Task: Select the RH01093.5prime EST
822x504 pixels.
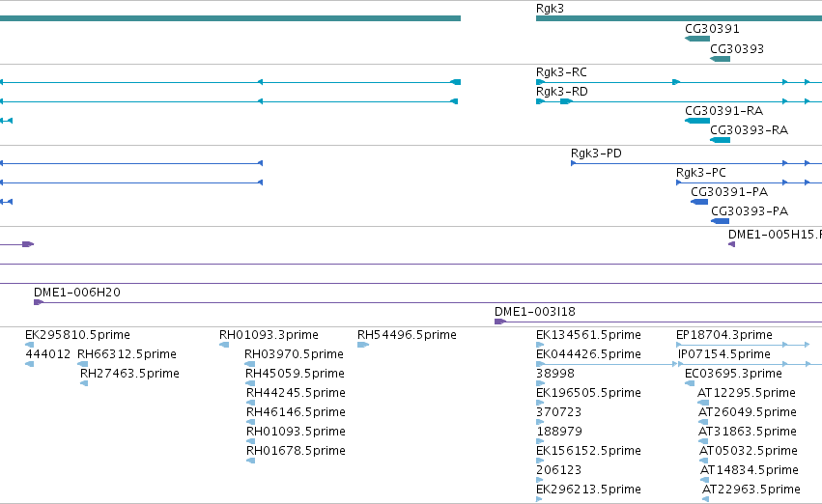Action: (x=250, y=441)
